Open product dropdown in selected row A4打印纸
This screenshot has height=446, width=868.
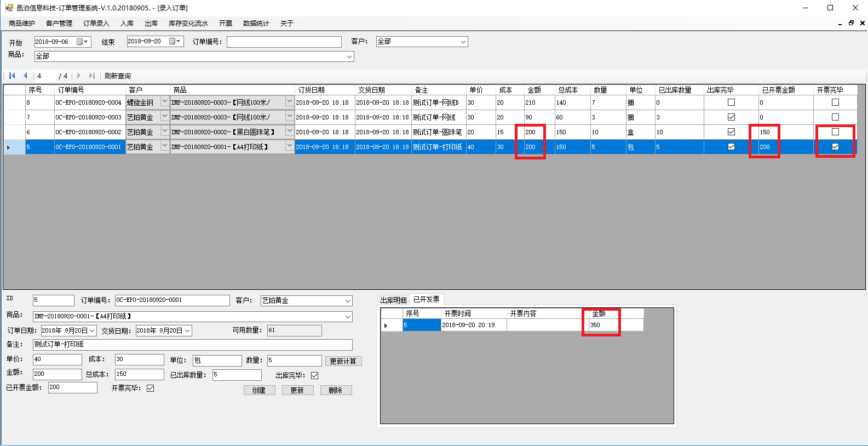point(289,146)
